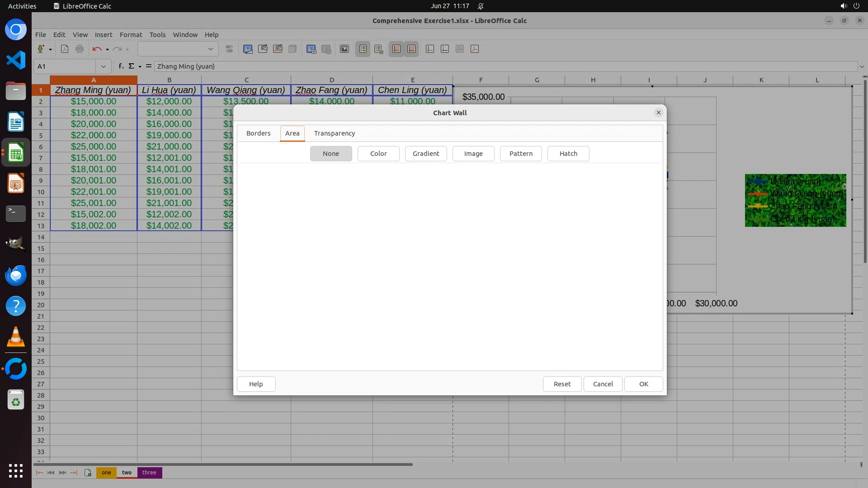Click the horizontal scrollbar below the sheet
The image size is (868, 488).
(x=222, y=465)
